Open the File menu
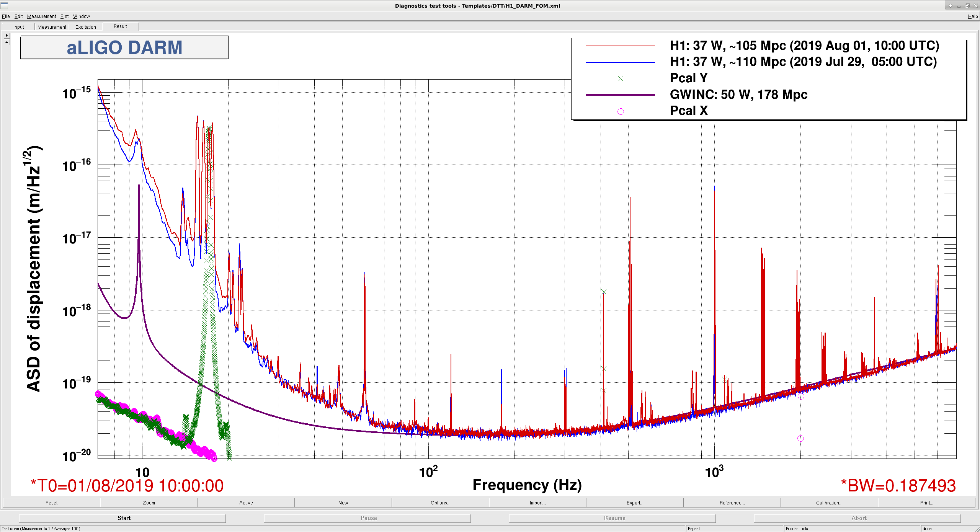 pos(6,16)
